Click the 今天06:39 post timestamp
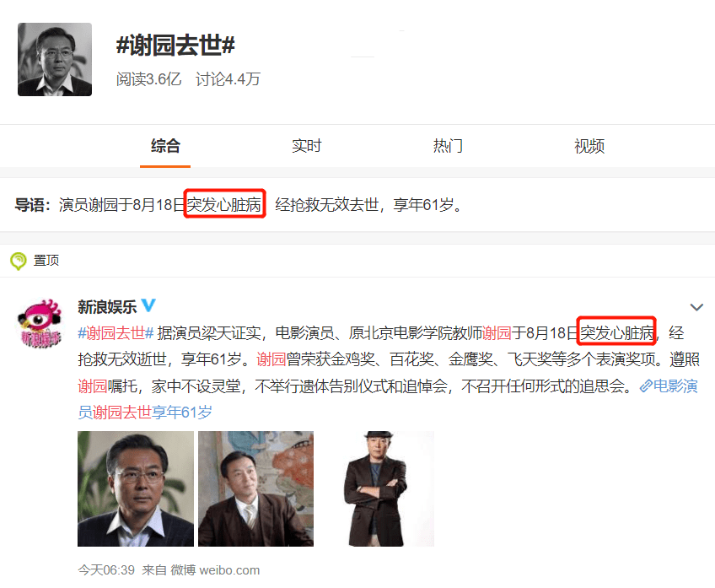Image resolution: width=715 pixels, height=588 pixels. click(x=106, y=570)
